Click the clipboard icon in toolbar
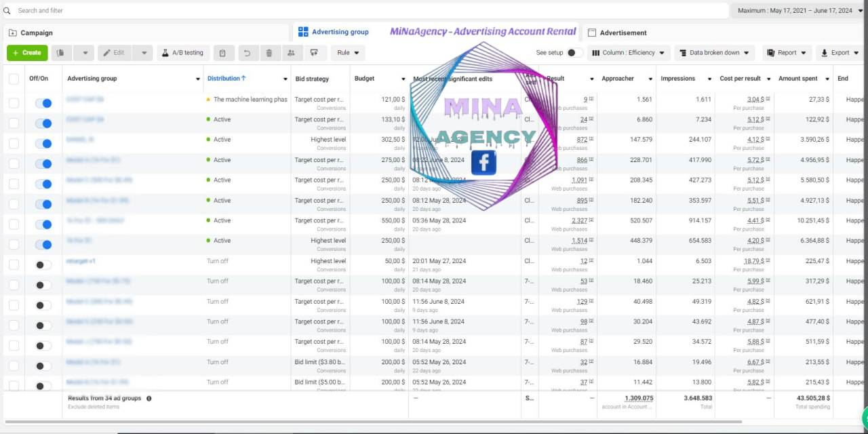 (223, 53)
